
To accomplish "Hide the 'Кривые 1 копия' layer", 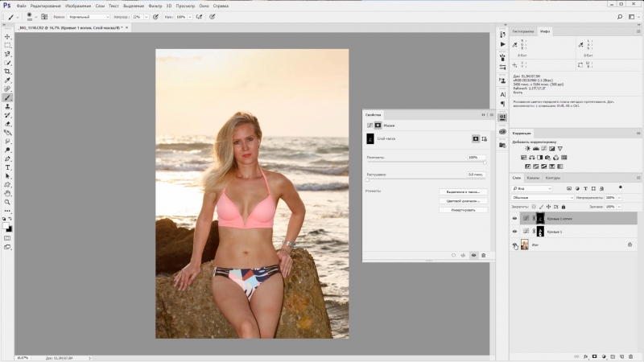I will 515,218.
